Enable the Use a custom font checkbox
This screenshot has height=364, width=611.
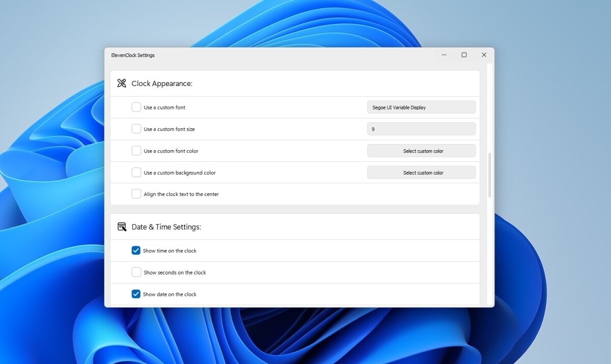(x=136, y=107)
